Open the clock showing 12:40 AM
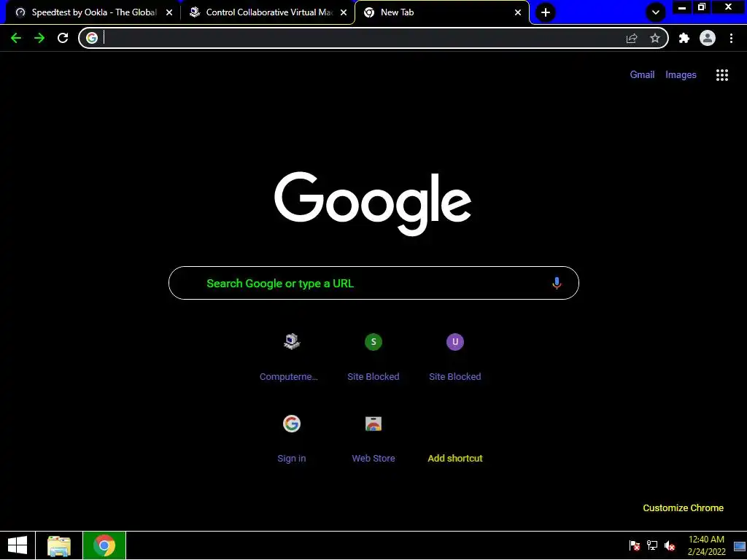Image resolution: width=747 pixels, height=560 pixels. point(706,545)
